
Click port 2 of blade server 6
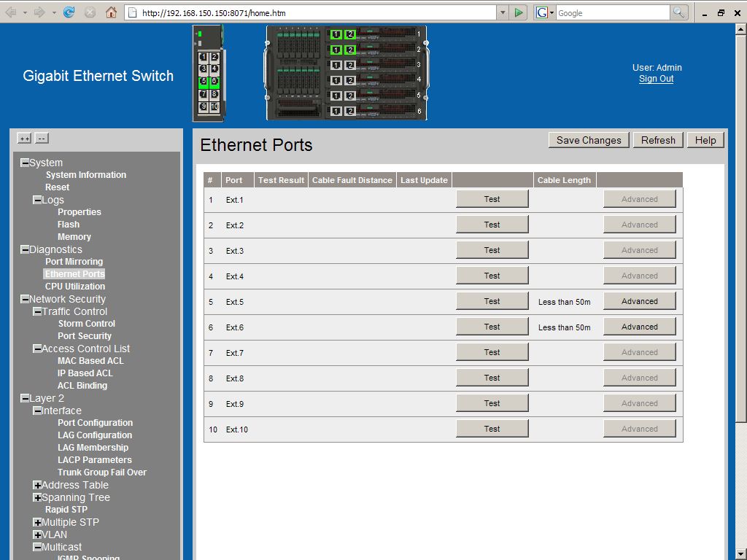(350, 111)
